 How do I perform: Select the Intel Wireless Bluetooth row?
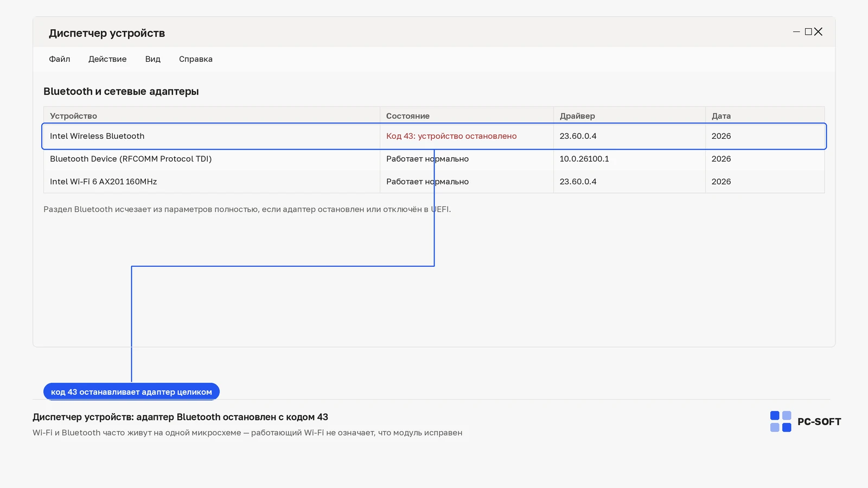[434, 136]
